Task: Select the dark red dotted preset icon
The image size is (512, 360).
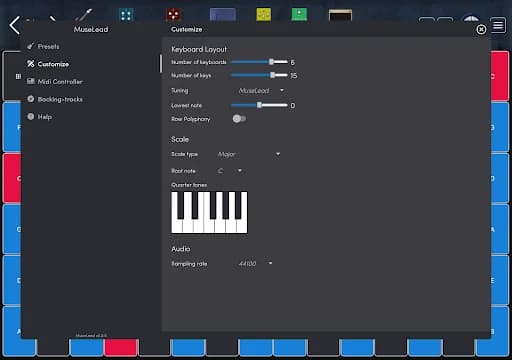Action: [174, 15]
